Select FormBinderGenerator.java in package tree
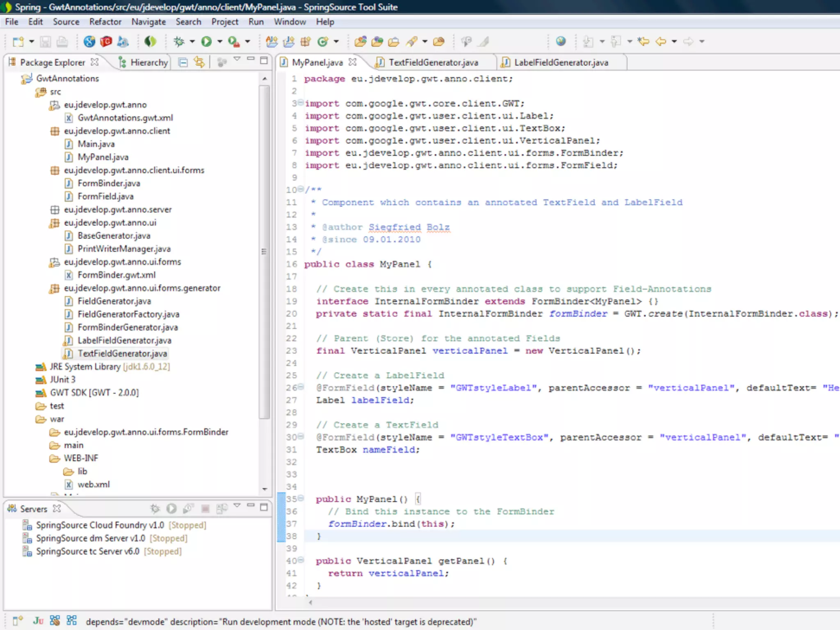 pos(128,327)
